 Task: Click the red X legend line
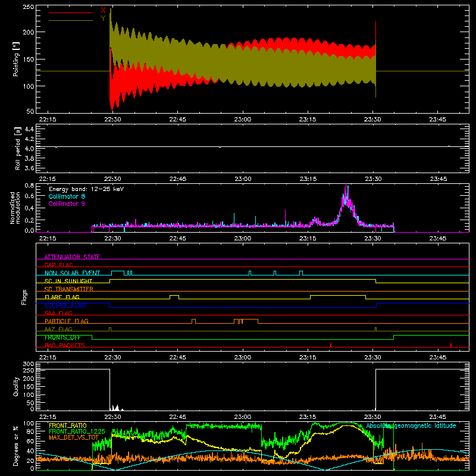tap(71, 12)
